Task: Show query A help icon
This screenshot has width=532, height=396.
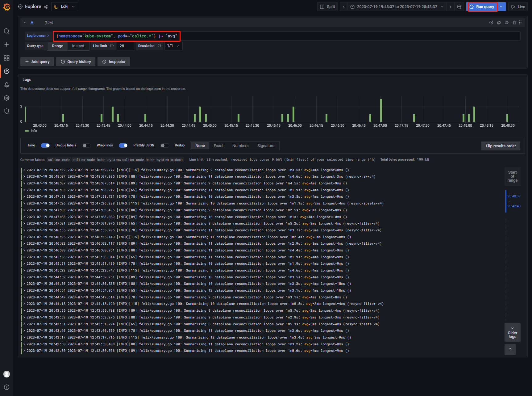Action: tap(491, 23)
